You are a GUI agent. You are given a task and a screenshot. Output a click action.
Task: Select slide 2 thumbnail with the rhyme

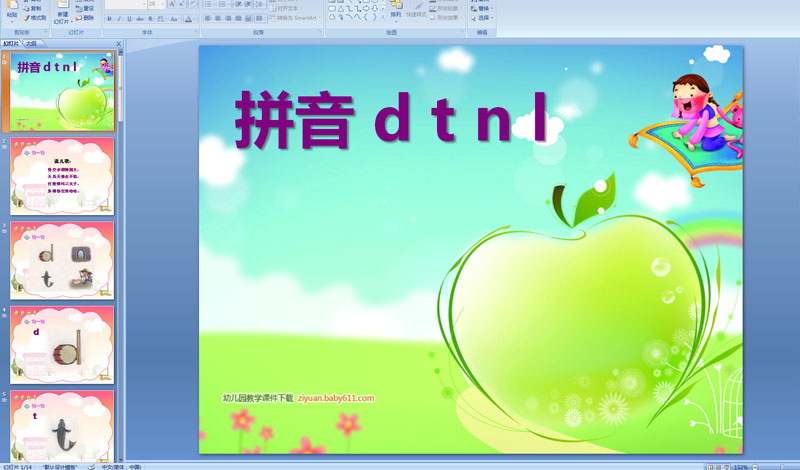click(x=62, y=176)
